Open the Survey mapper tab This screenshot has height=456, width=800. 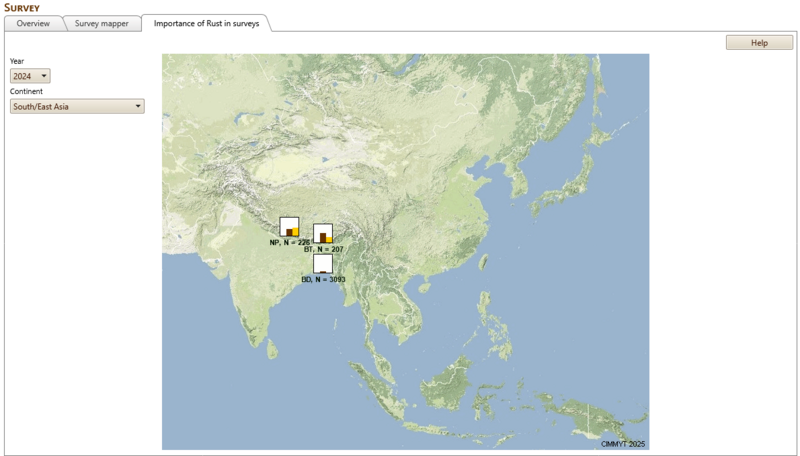(x=101, y=23)
